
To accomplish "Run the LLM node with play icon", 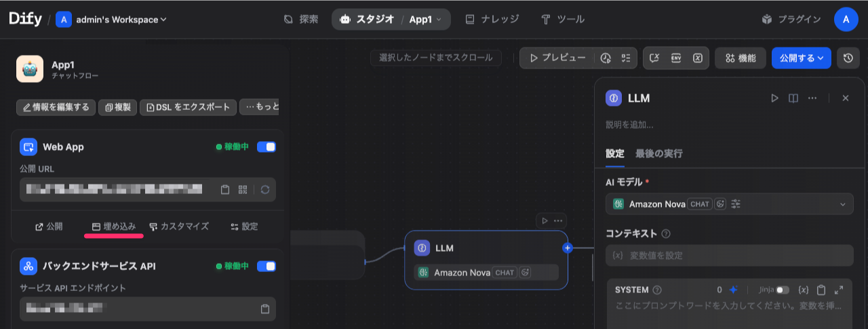I will (774, 98).
